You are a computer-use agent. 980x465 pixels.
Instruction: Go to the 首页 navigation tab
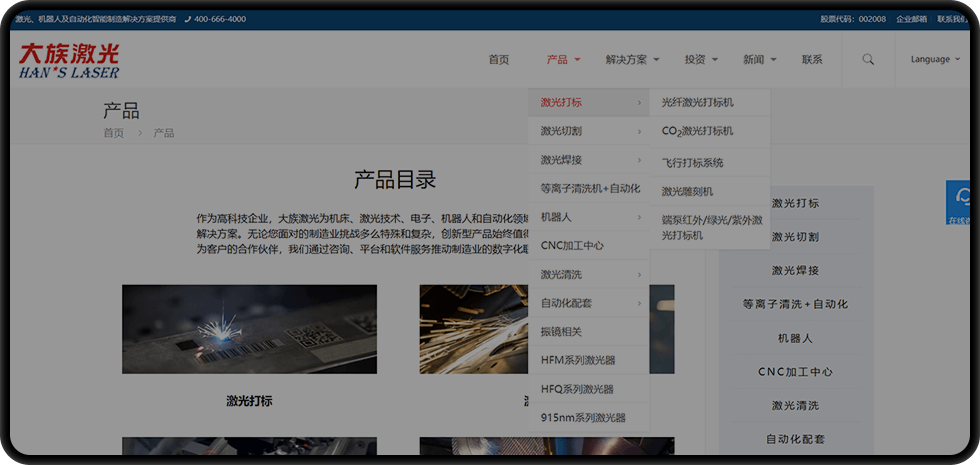pos(499,60)
